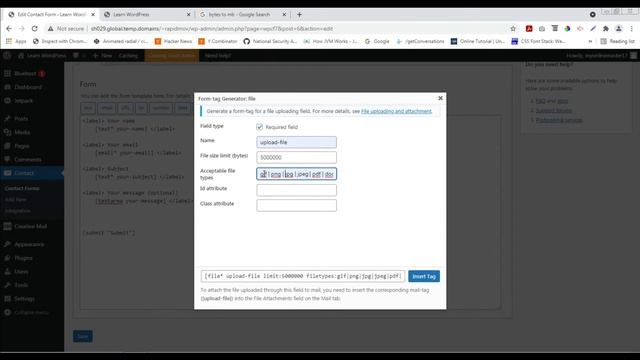Viewport: 640px width, 360px height.
Task: Bookmark this page with the star icon
Action: [513, 29]
